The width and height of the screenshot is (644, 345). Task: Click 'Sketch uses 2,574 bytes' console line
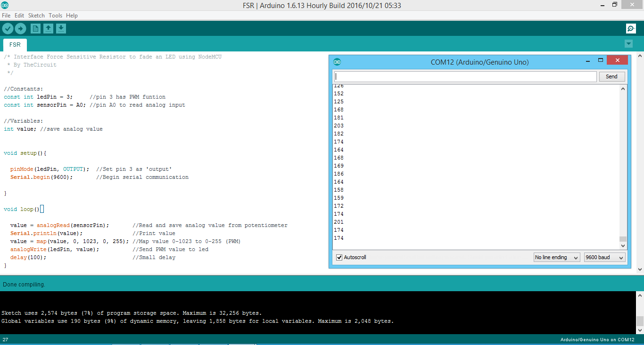pos(132,313)
